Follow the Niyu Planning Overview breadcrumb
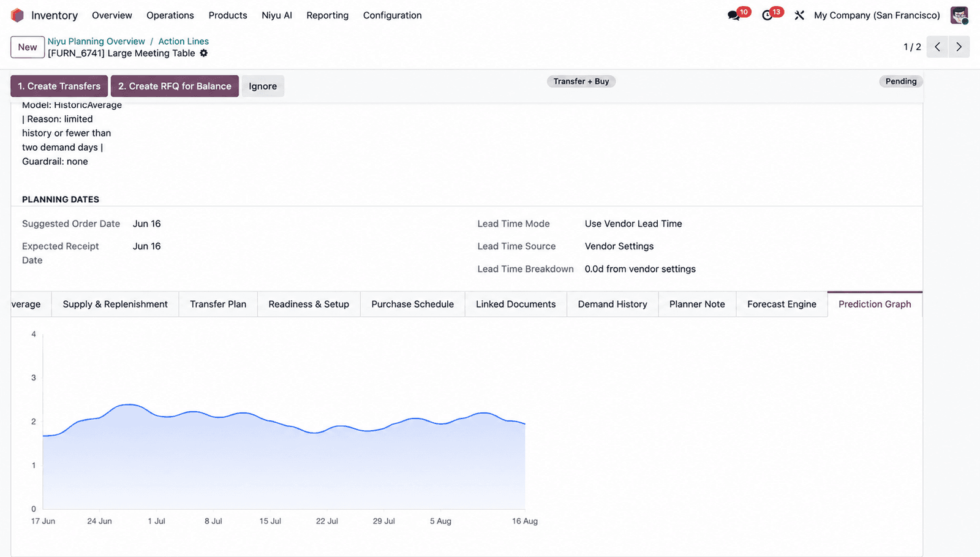The height and width of the screenshot is (557, 980). coord(97,41)
